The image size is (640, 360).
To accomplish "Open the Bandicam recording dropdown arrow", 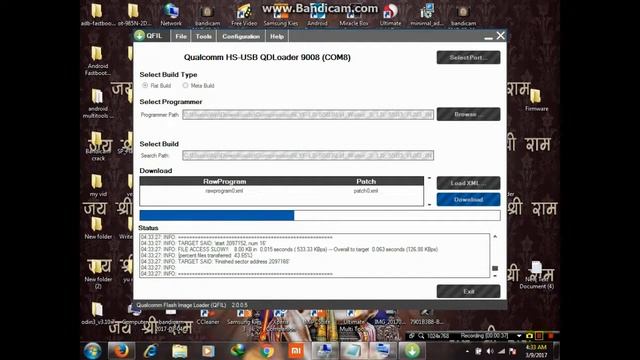I will (519, 336).
